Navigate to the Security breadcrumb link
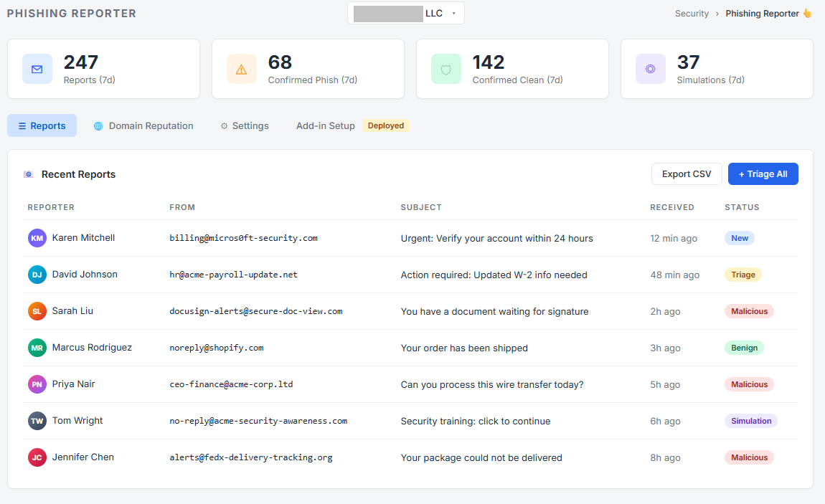This screenshot has height=504, width=825. [x=691, y=13]
